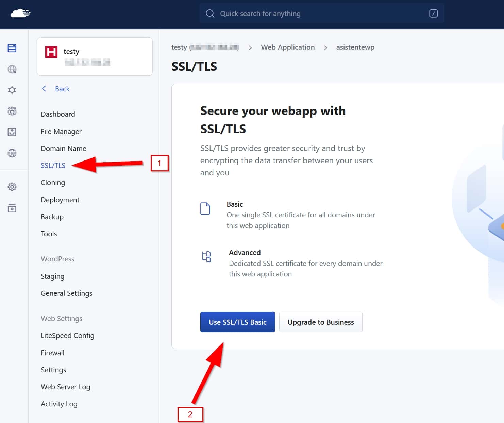Open the asistentewp breadcrumb link

[x=355, y=47]
